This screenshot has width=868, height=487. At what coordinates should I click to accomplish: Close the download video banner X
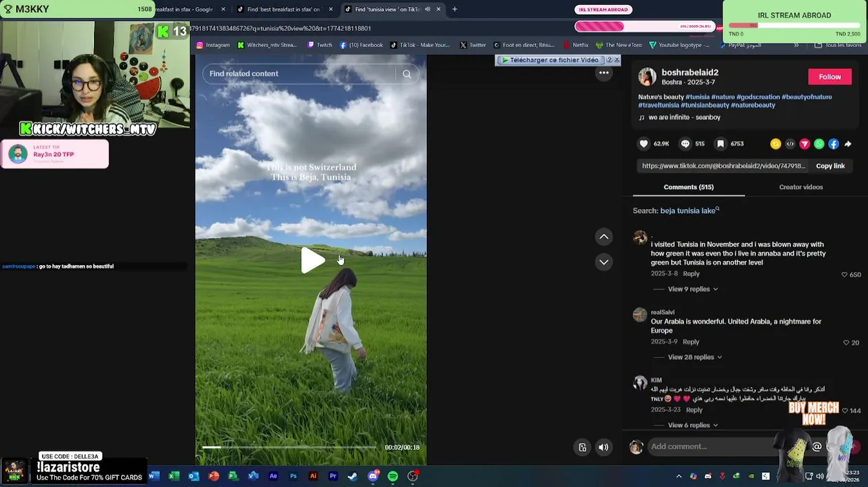[x=616, y=60]
